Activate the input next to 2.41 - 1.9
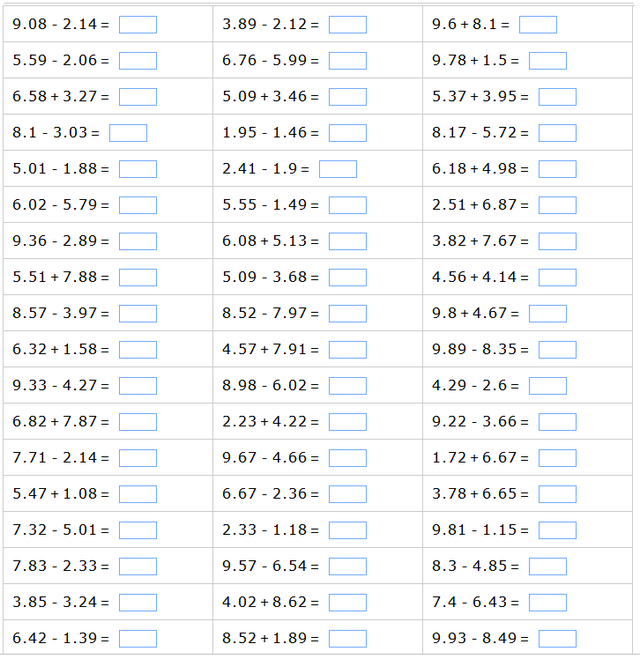Viewport: 640px width, 659px height. [x=338, y=169]
